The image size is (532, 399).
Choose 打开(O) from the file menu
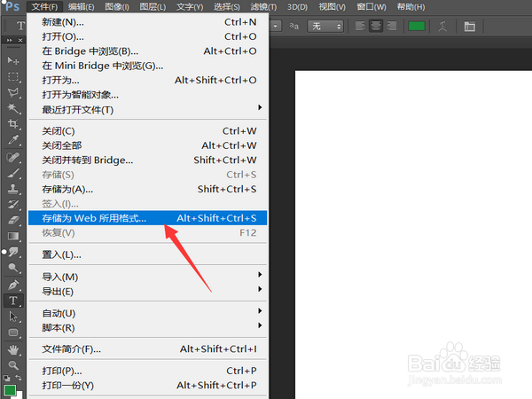pos(147,36)
